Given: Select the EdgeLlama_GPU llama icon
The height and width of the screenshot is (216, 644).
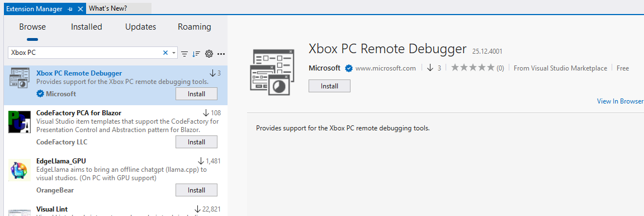Looking at the screenshot, I should 19,170.
